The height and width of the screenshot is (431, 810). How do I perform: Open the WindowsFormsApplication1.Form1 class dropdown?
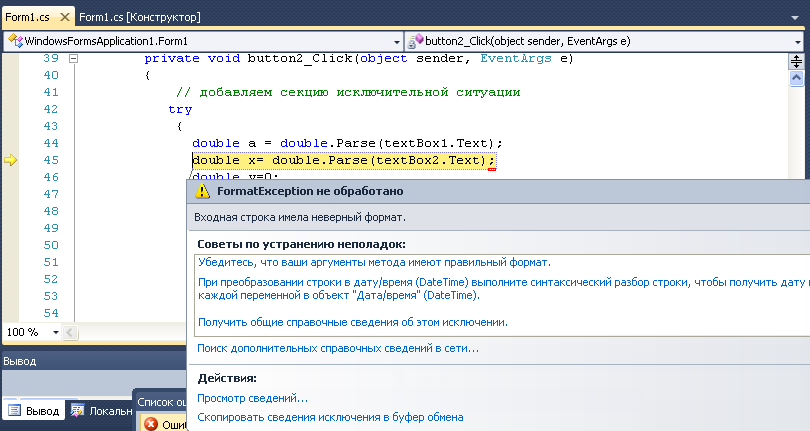pyautogui.click(x=396, y=41)
